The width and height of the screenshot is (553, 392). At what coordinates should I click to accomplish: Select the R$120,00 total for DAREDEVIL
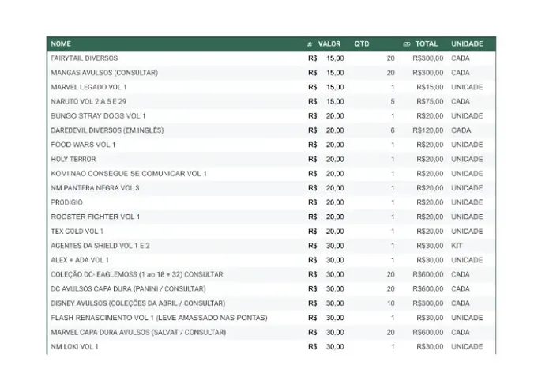tap(428, 130)
